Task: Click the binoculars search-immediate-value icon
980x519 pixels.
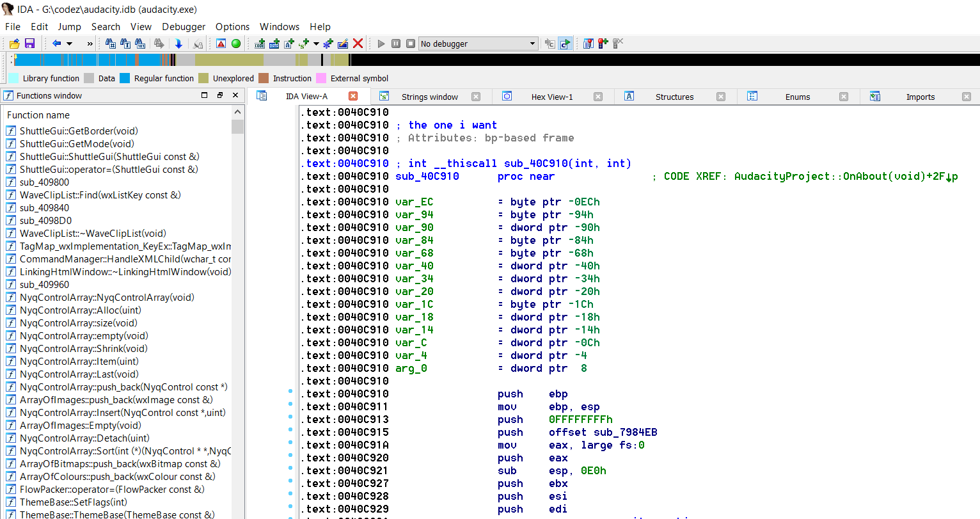Action: point(111,44)
